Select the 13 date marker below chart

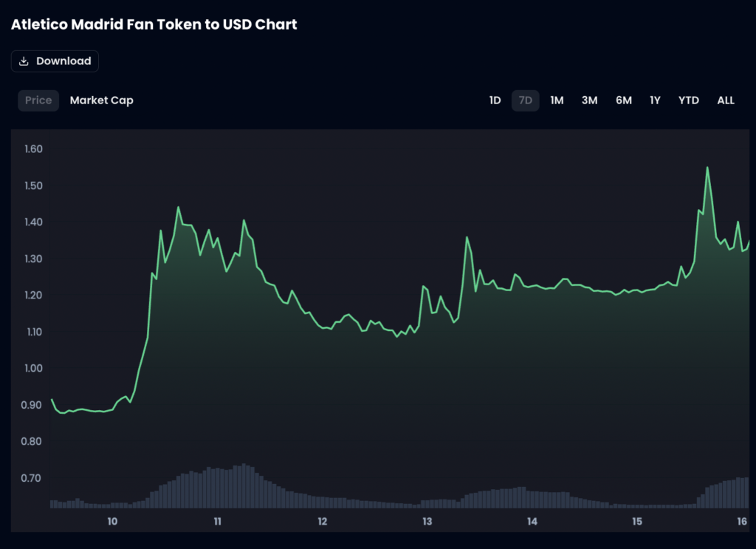pyautogui.click(x=427, y=521)
